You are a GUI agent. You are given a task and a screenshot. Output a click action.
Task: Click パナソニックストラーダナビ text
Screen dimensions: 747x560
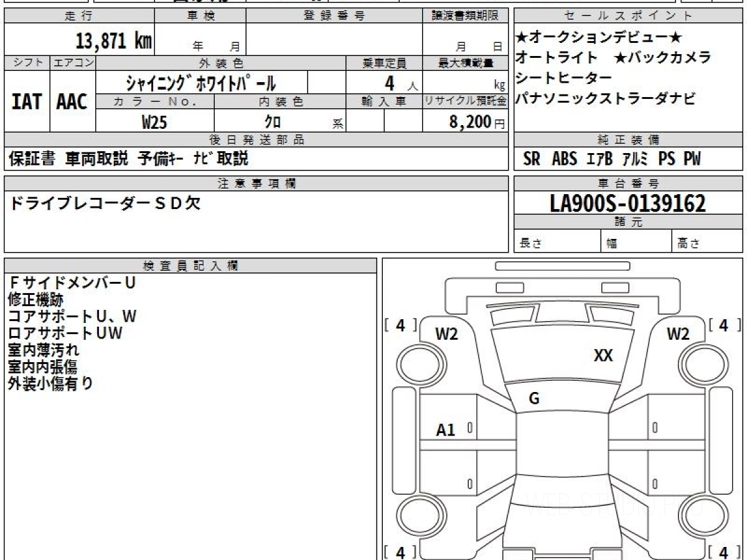pyautogui.click(x=606, y=98)
